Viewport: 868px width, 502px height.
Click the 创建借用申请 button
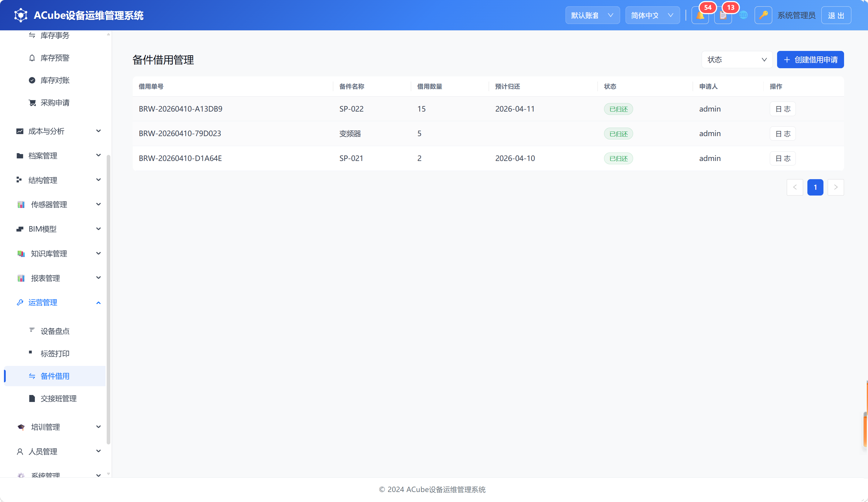pyautogui.click(x=810, y=60)
